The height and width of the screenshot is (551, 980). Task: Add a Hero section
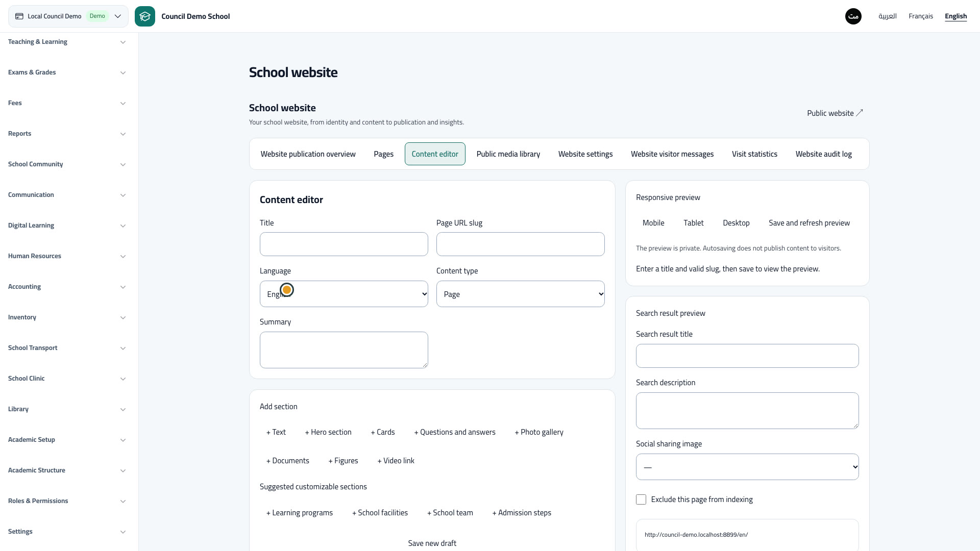[x=328, y=432]
